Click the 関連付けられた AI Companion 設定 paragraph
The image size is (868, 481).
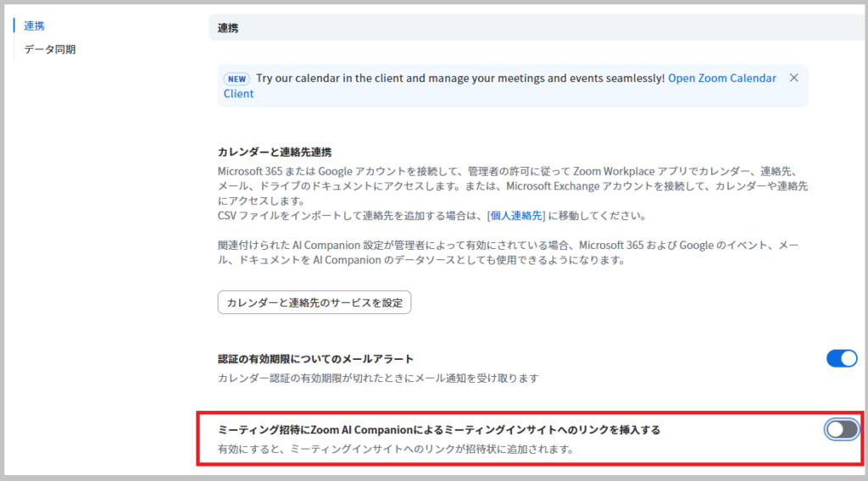[507, 252]
